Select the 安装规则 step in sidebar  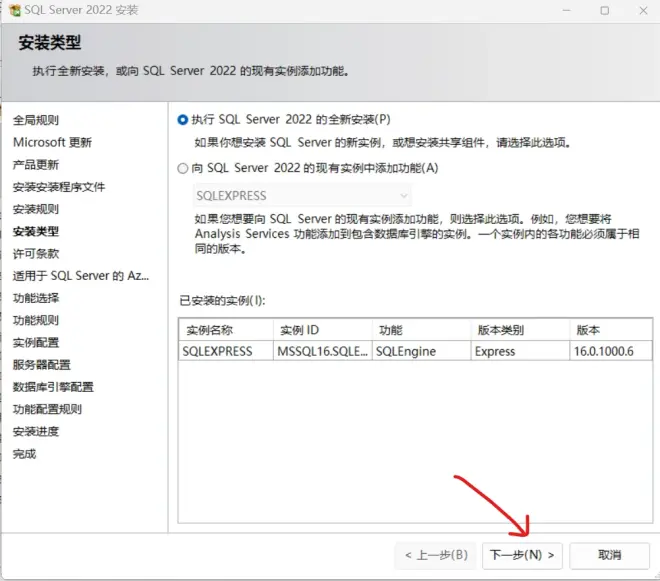click(36, 209)
